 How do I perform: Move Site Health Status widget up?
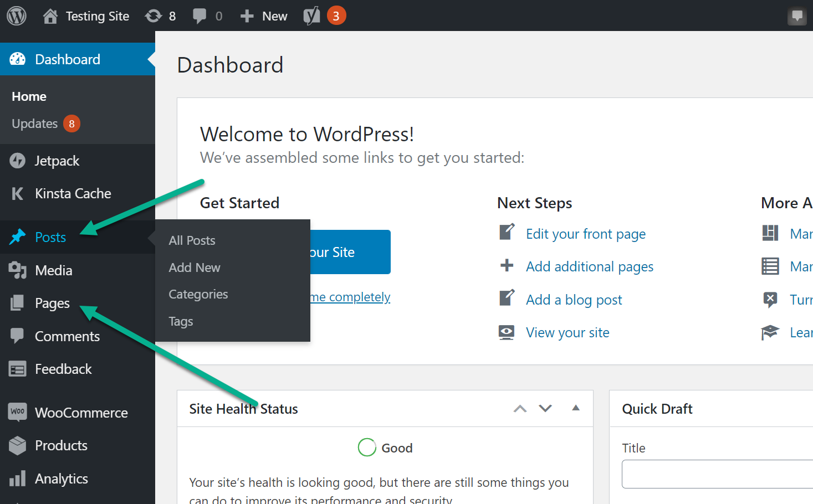(x=520, y=409)
